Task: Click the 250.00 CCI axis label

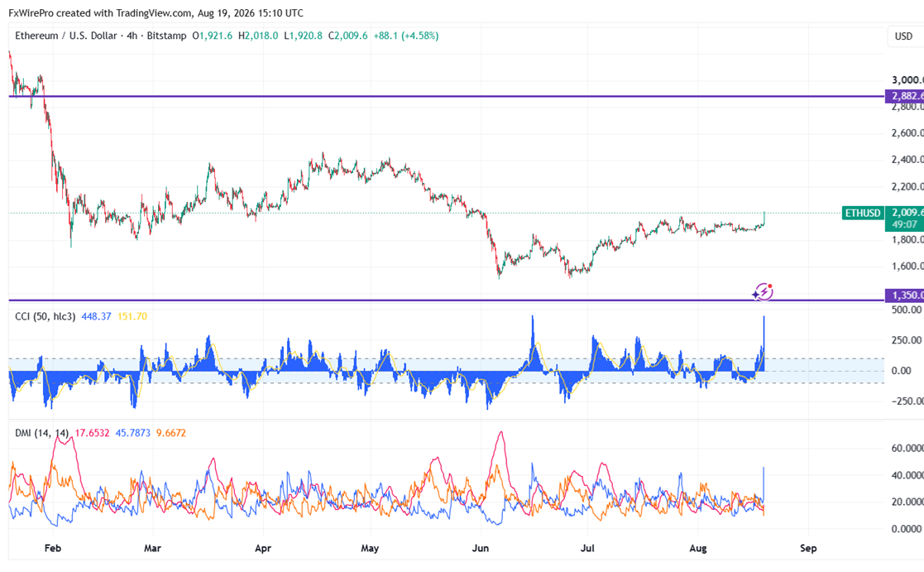Action: (x=907, y=340)
